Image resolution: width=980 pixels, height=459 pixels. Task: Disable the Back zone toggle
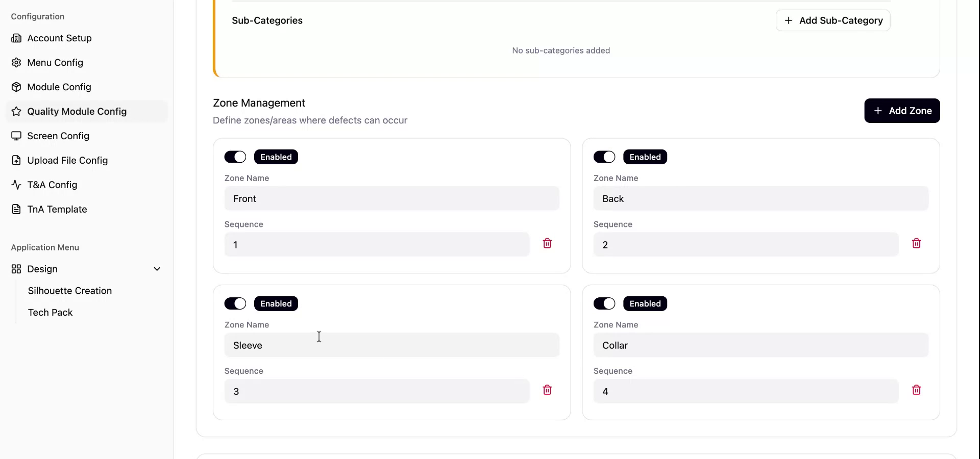tap(604, 157)
